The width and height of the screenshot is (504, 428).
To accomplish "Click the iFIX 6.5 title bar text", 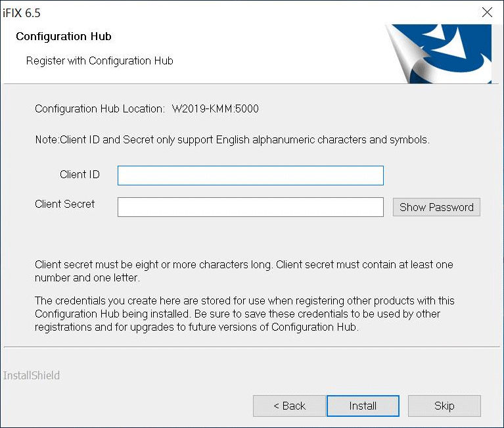I will (22, 13).
